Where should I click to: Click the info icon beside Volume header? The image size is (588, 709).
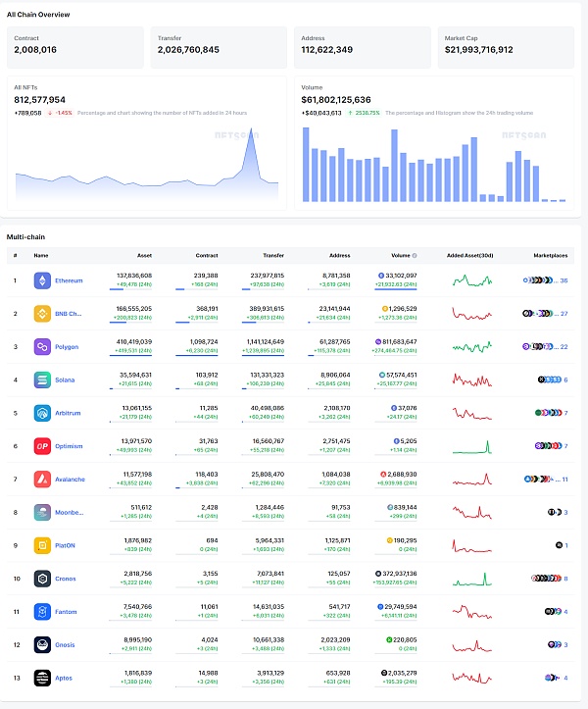pos(415,256)
